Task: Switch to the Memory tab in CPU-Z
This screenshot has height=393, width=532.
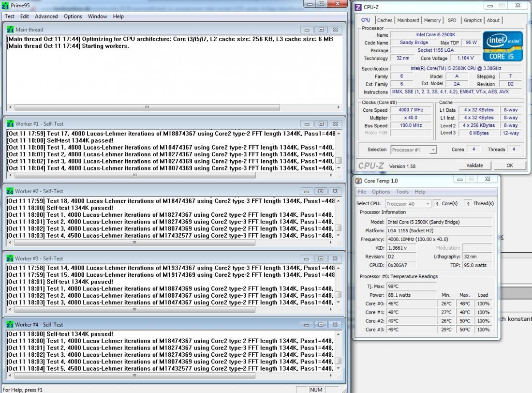Action: pos(432,20)
